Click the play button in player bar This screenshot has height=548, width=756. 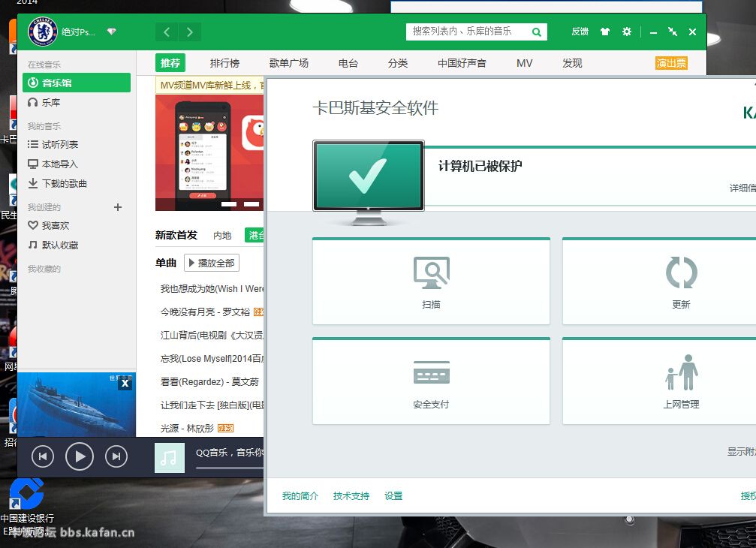coord(80,456)
